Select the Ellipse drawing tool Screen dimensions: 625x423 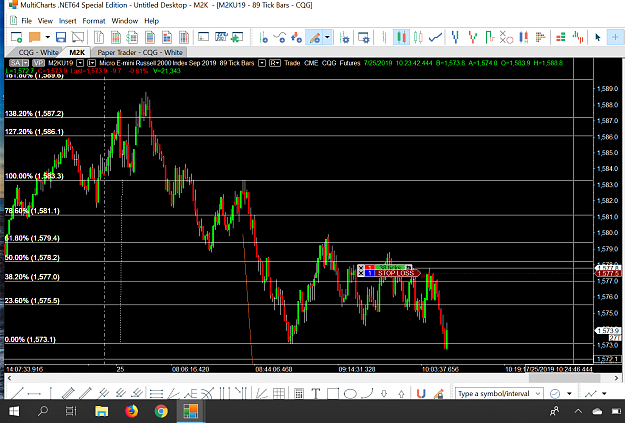(x=350, y=394)
